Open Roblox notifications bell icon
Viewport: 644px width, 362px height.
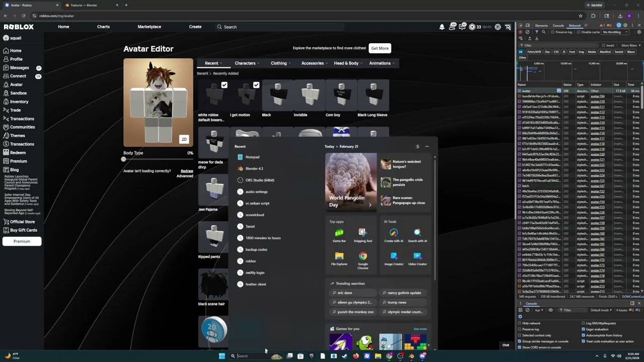442,27
